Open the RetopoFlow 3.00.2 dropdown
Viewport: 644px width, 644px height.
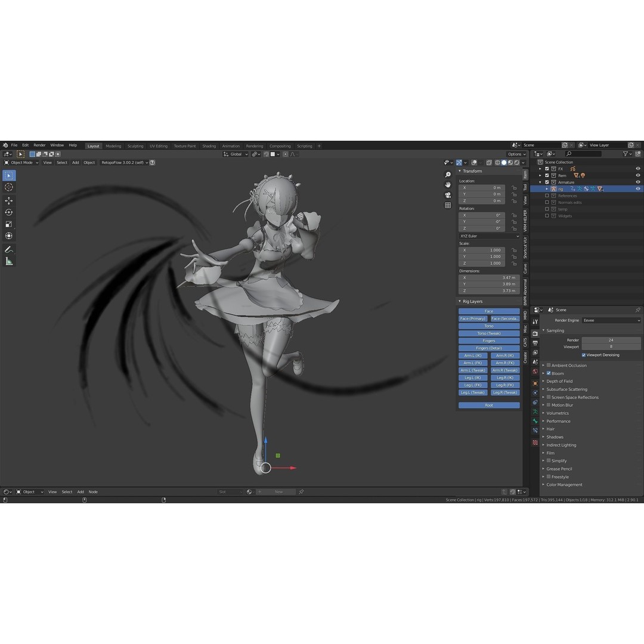[125, 163]
